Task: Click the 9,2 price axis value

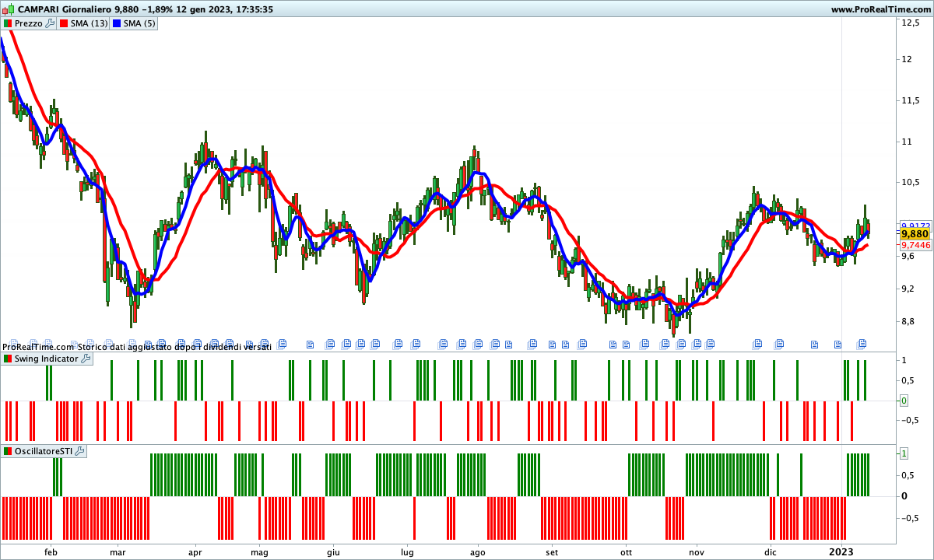Action: pos(908,289)
